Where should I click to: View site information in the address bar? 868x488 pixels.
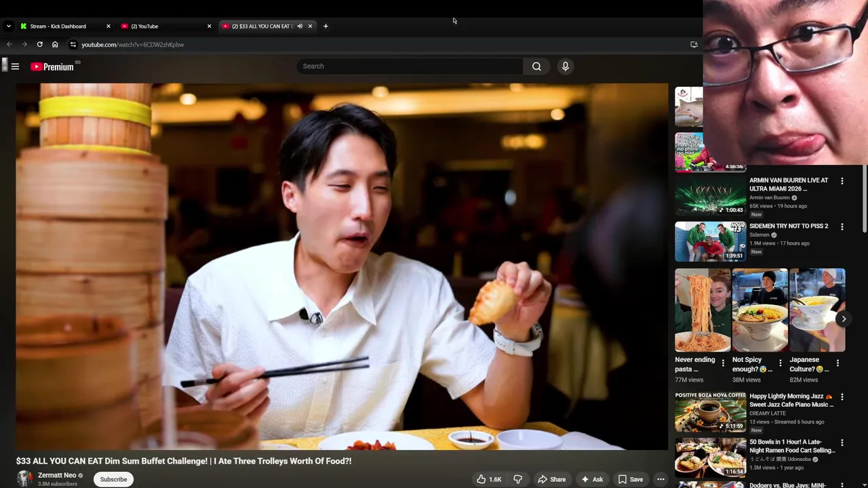tap(73, 45)
